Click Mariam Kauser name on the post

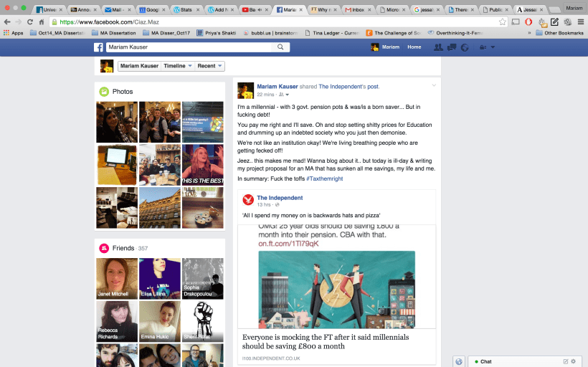278,87
